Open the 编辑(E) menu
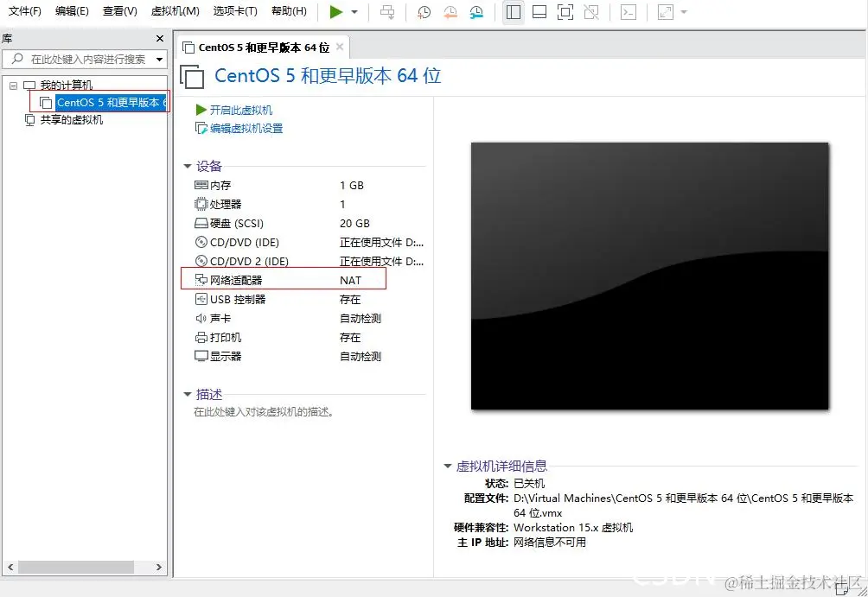 pyautogui.click(x=72, y=11)
